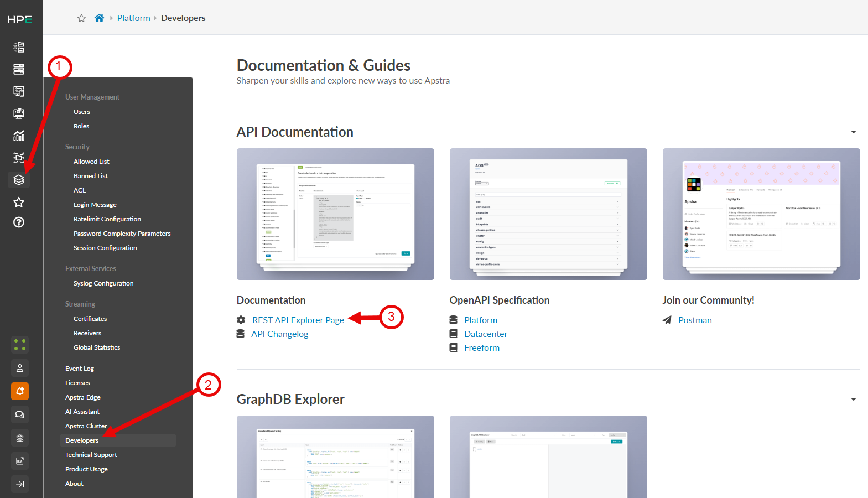Click the Predefined Query Catalog thumbnail
The width and height of the screenshot is (868, 498).
tap(335, 457)
